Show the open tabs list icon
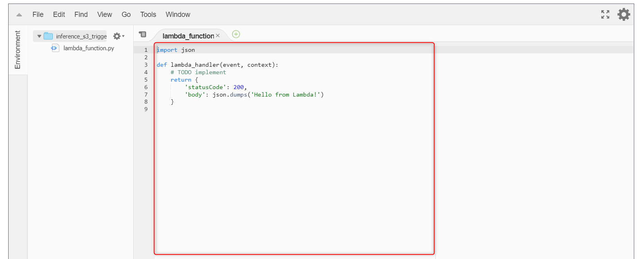This screenshot has width=644, height=259. pyautogui.click(x=143, y=35)
